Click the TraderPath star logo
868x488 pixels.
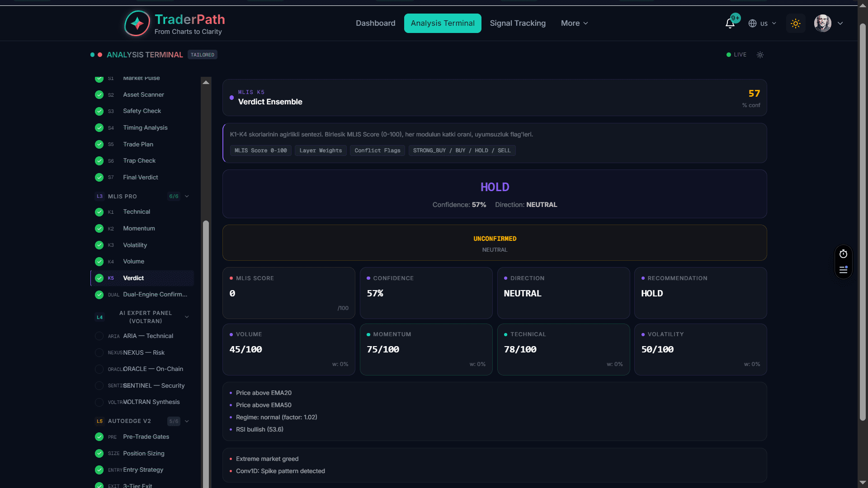coord(137,23)
